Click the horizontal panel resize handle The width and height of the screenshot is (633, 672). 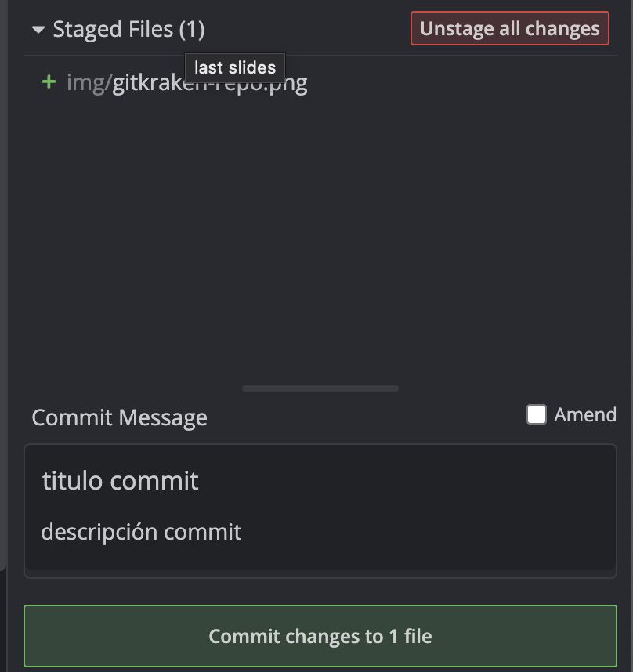tap(320, 388)
